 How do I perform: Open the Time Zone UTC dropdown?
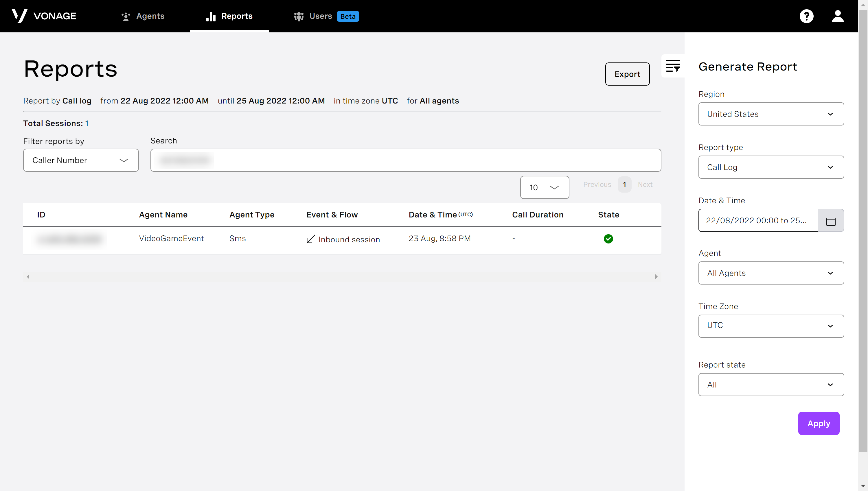[771, 326]
